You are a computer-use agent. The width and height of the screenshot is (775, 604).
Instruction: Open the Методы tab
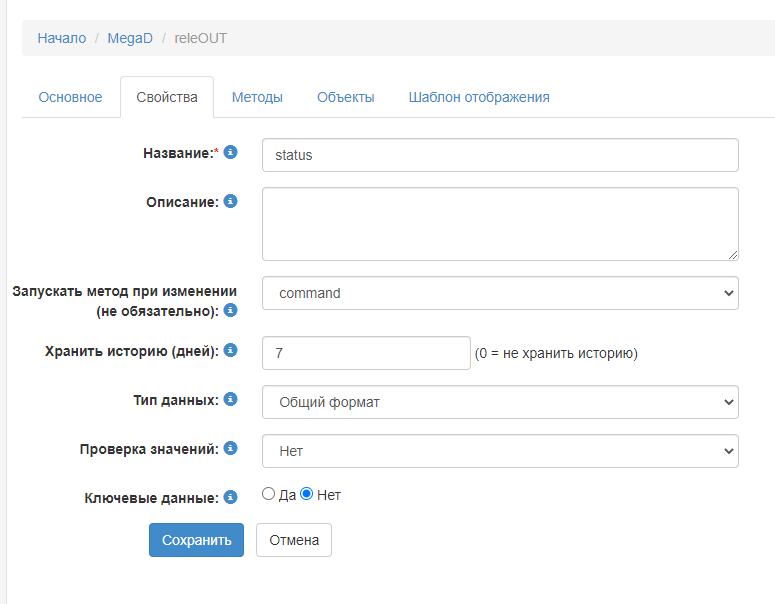pyautogui.click(x=257, y=97)
